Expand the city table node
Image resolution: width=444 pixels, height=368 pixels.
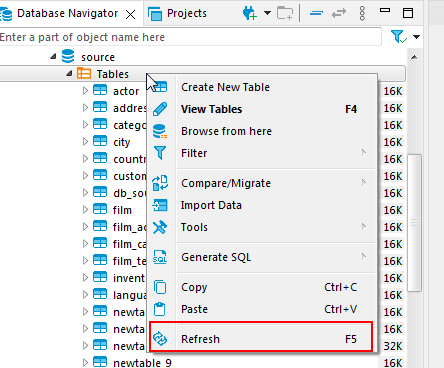pos(85,141)
